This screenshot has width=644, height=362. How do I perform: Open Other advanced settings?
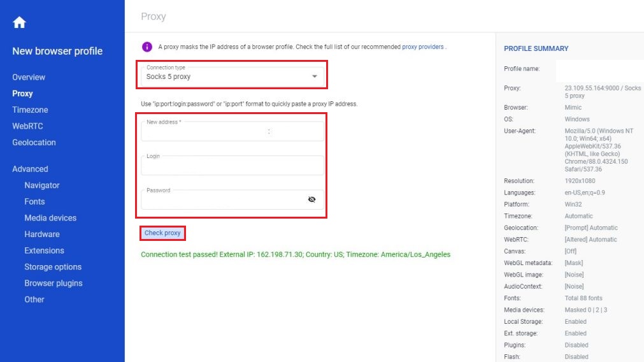tap(34, 300)
